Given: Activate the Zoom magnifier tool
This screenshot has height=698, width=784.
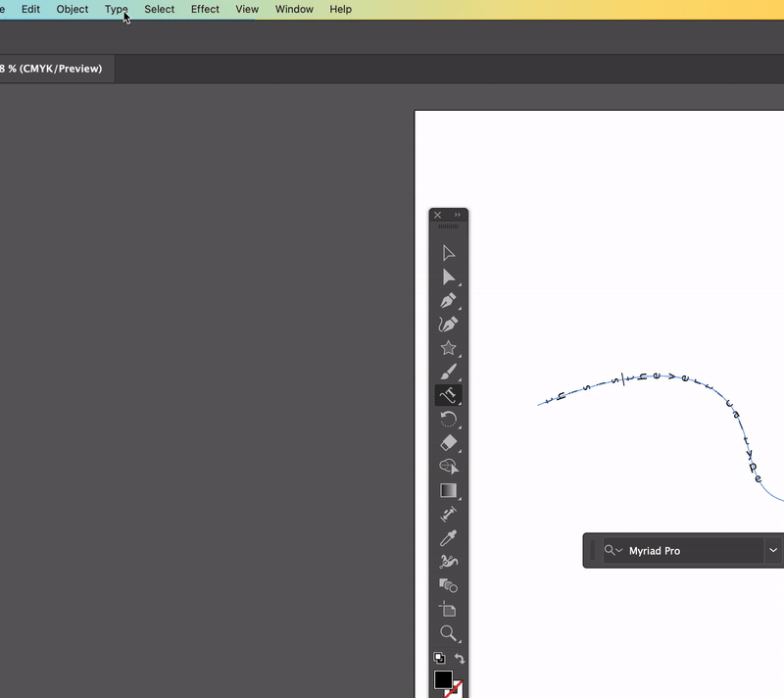Looking at the screenshot, I should coord(448,633).
